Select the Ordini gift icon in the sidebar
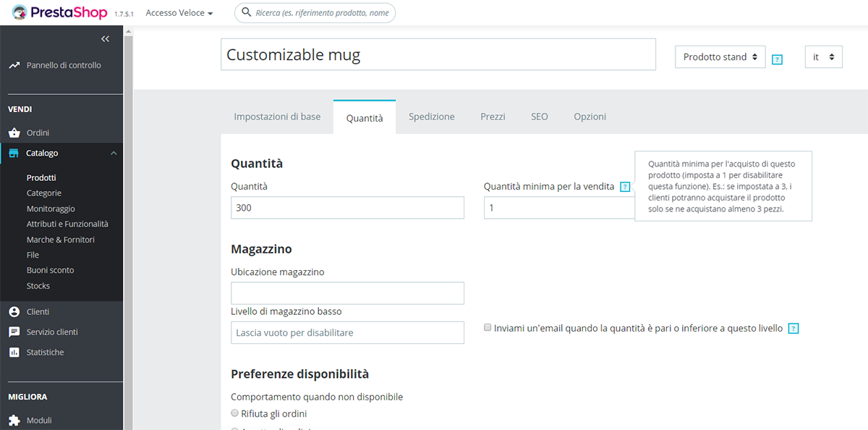The image size is (868, 430). tap(14, 132)
